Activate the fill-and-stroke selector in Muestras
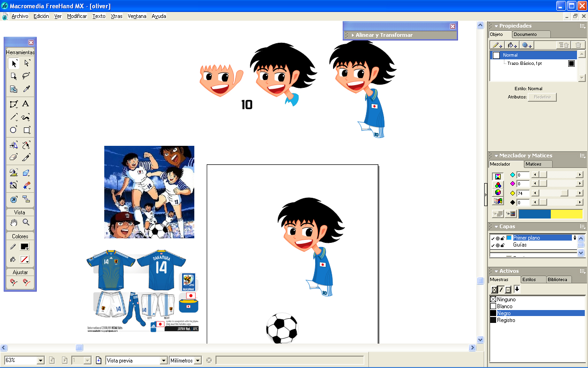 508,290
